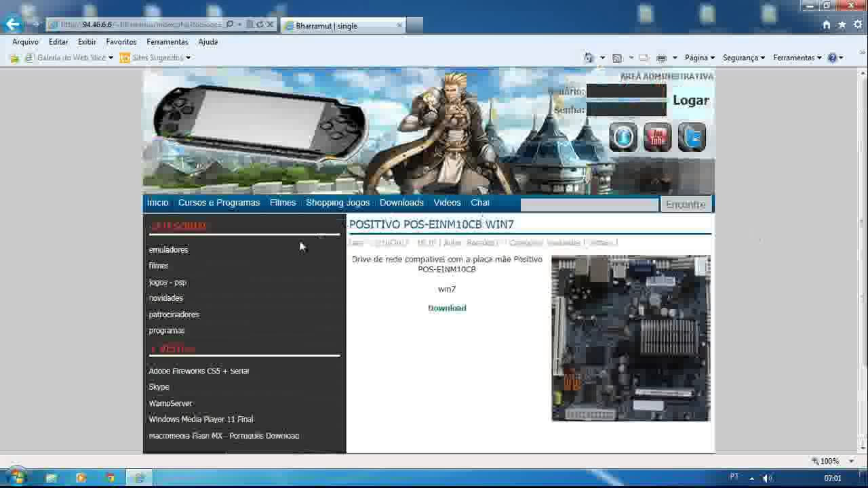The image size is (868, 488).
Task: Open Filmes in site navigation
Action: [283, 203]
